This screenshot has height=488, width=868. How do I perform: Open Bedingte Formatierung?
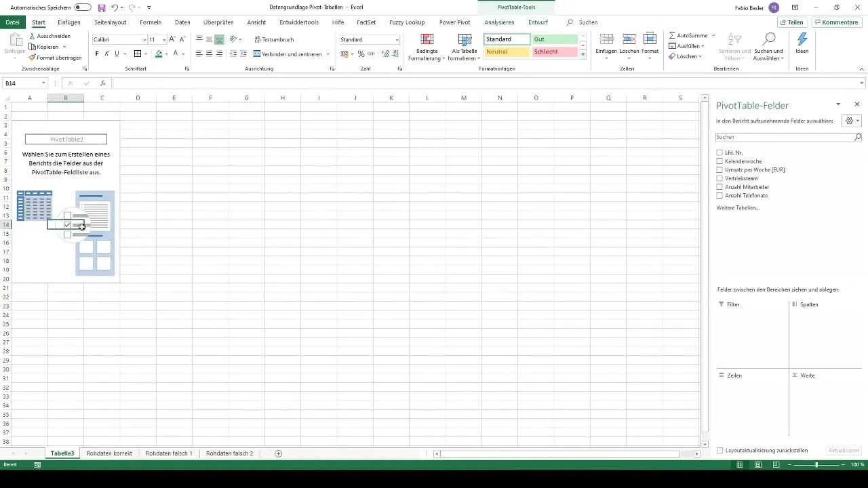(x=427, y=47)
